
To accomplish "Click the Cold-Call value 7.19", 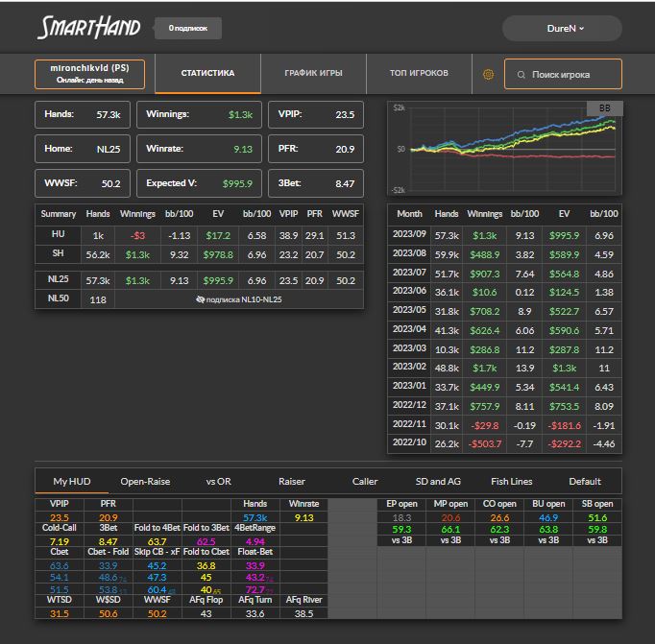I will pos(60,541).
